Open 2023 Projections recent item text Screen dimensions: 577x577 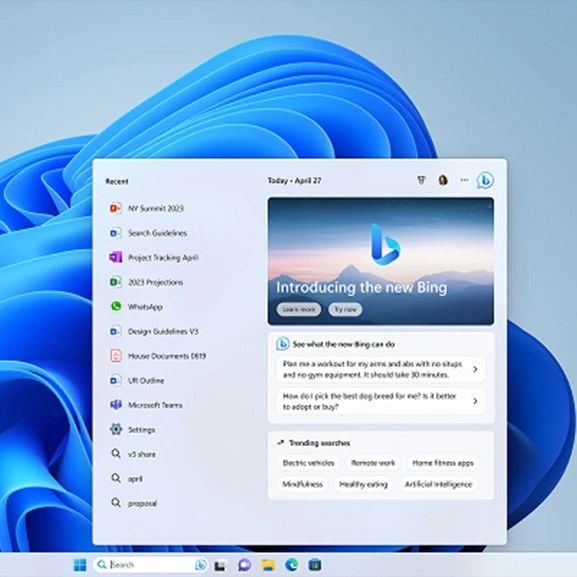click(155, 282)
